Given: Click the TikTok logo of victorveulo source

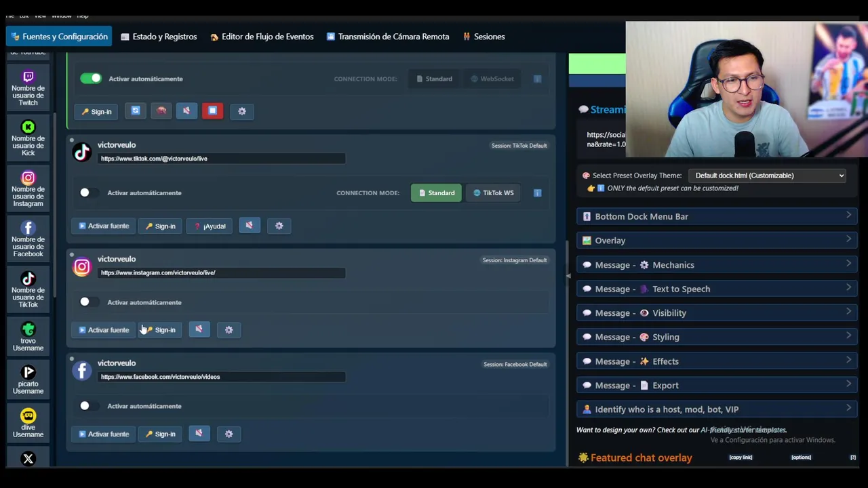Looking at the screenshot, I should click(82, 152).
